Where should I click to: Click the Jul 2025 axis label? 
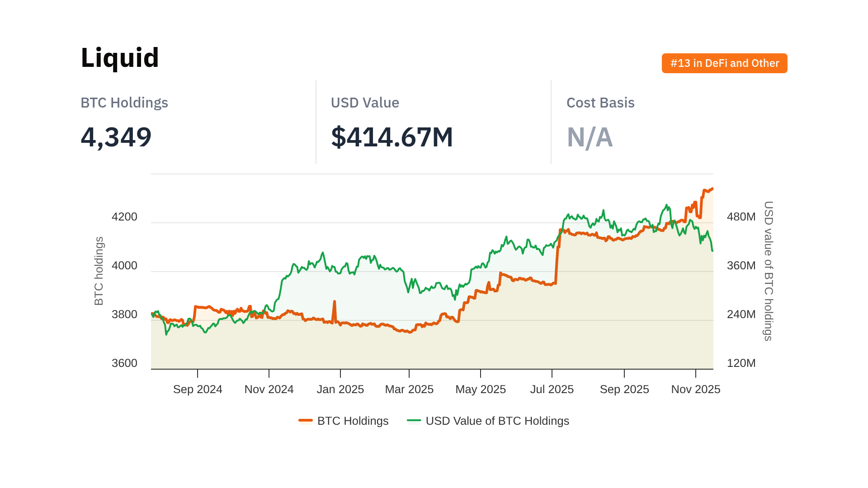click(x=552, y=389)
